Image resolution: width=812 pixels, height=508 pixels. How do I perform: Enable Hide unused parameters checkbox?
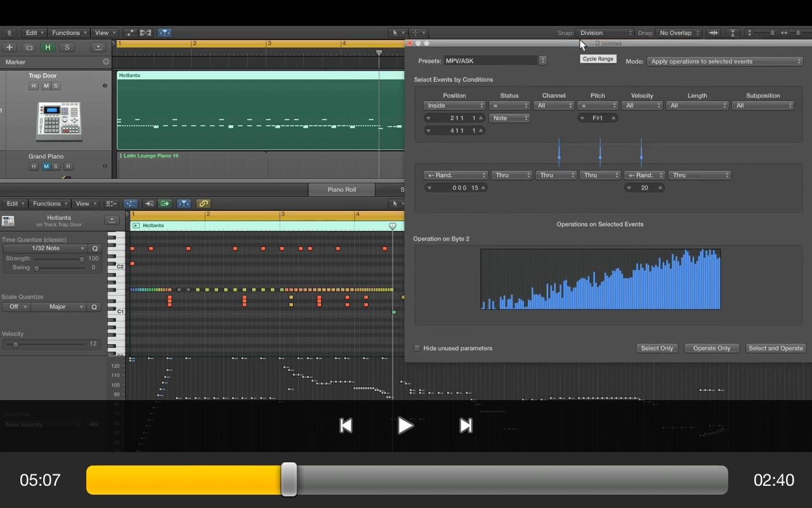tap(417, 348)
